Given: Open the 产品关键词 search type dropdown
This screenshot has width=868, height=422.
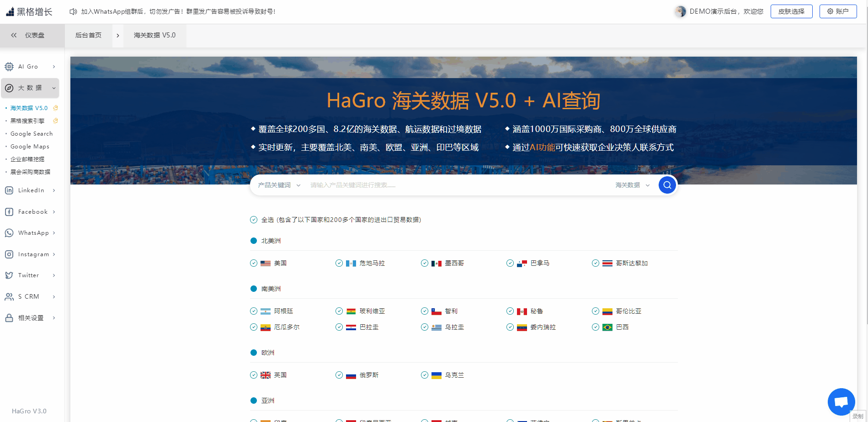Looking at the screenshot, I should tap(279, 185).
